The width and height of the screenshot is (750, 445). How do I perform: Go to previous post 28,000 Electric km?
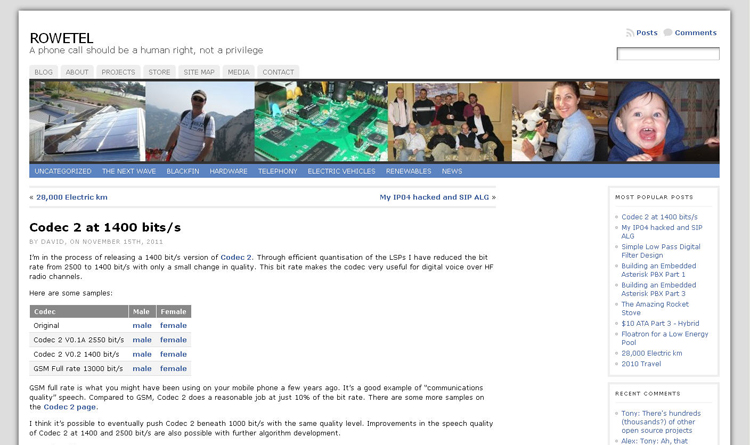71,197
